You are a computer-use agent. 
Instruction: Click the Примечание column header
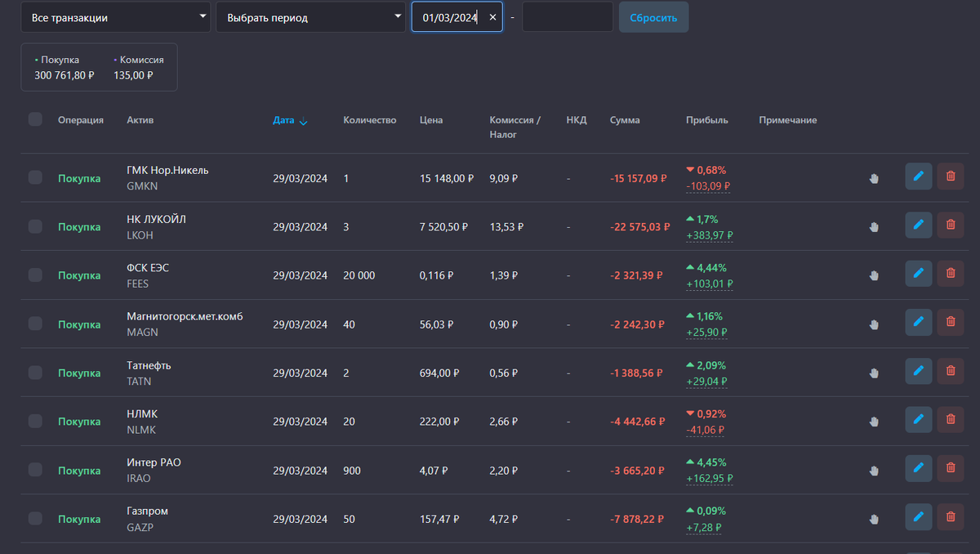tap(788, 120)
